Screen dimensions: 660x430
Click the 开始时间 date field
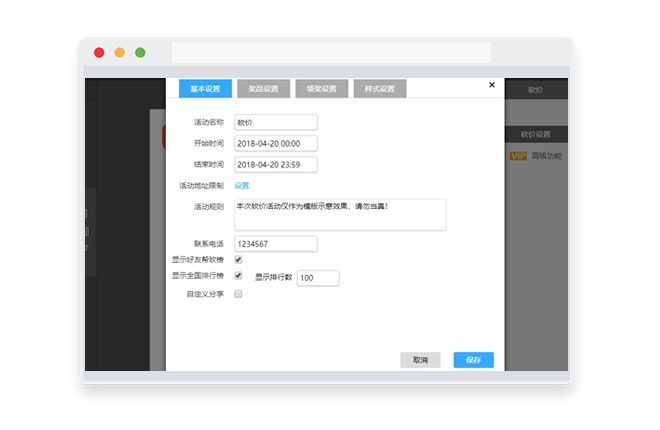pyautogui.click(x=276, y=143)
